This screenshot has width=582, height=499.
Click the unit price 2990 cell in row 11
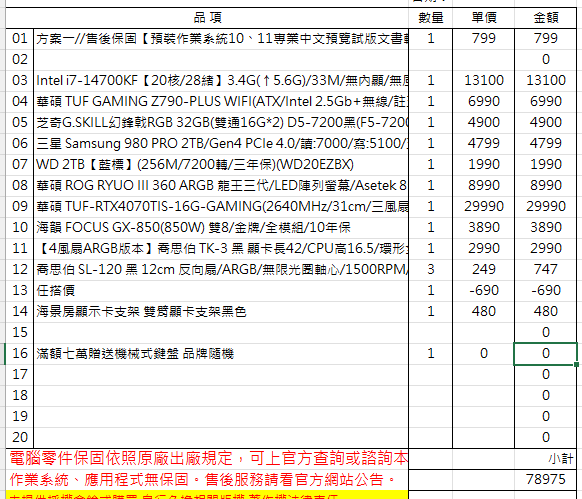(484, 248)
